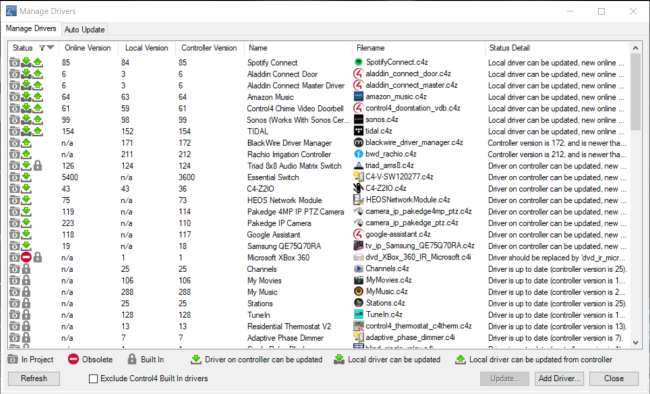Click the Sonos icon beside sonos.c4z
Image resolution: width=650 pixels, height=394 pixels.
tap(359, 119)
